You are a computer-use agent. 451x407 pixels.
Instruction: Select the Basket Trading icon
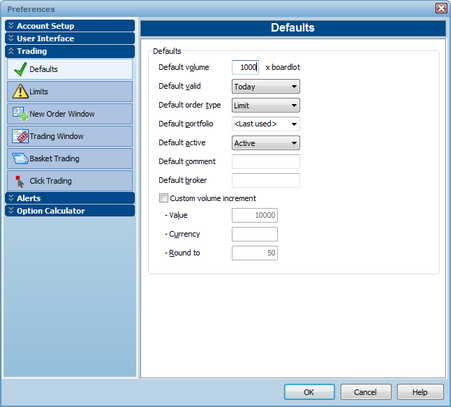click(x=20, y=158)
